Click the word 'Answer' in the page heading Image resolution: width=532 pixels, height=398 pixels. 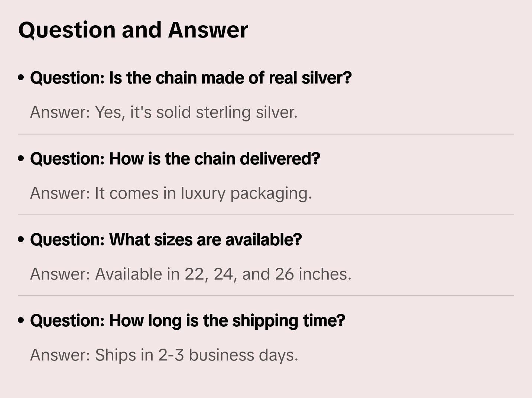tap(208, 30)
